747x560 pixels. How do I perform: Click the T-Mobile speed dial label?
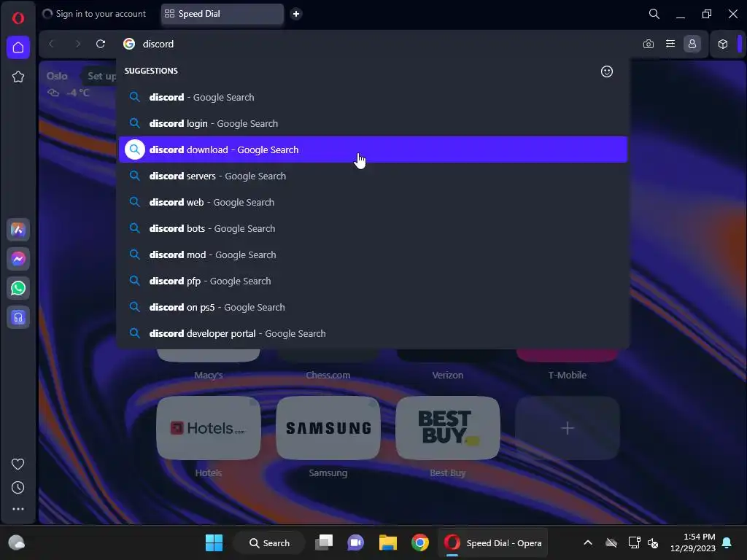coord(568,375)
